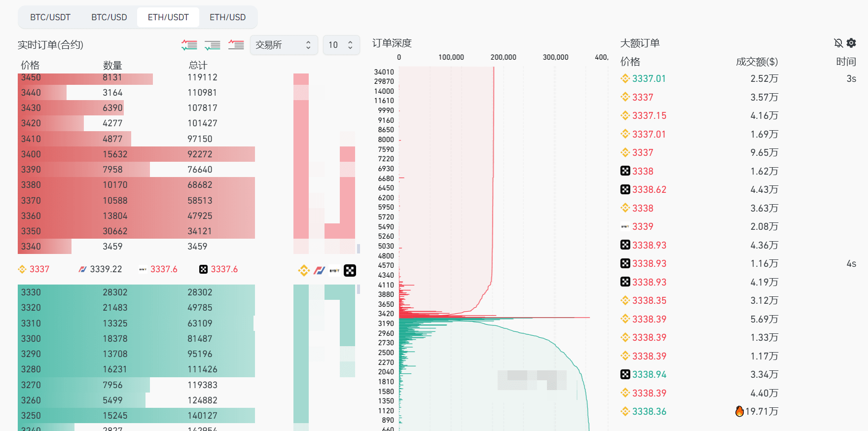Screen dimensions: 868x431
Task: Switch to ETH/USD tab
Action: coord(227,17)
